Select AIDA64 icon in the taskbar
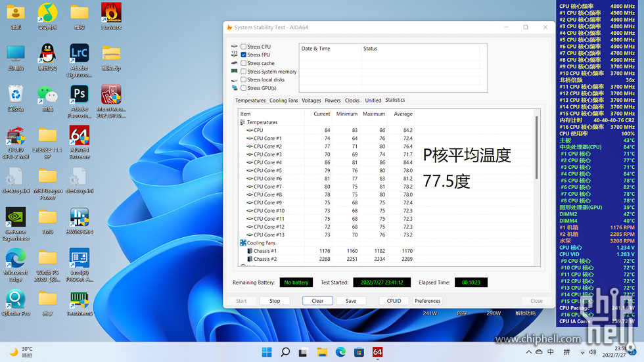Image resolution: width=644 pixels, height=362 pixels. tap(377, 352)
